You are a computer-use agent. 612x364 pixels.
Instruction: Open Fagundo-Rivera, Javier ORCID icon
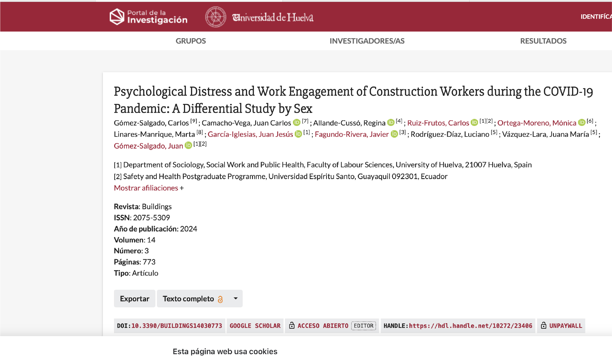click(394, 134)
